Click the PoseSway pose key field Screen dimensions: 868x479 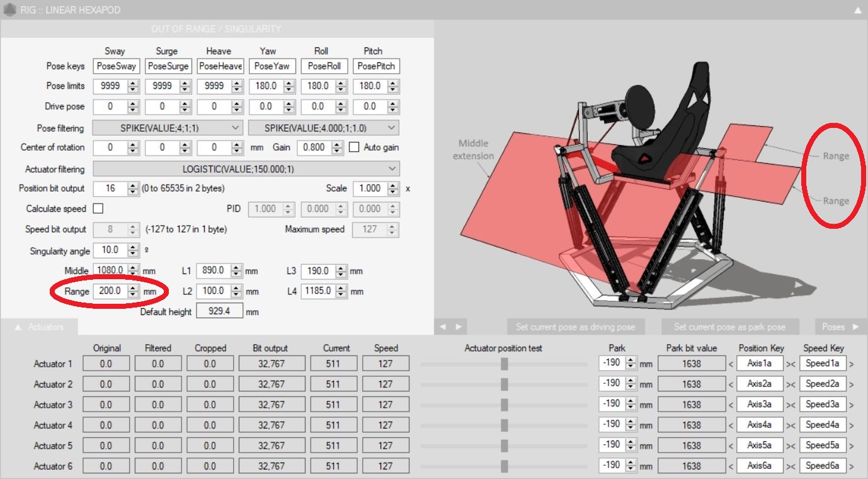click(115, 66)
